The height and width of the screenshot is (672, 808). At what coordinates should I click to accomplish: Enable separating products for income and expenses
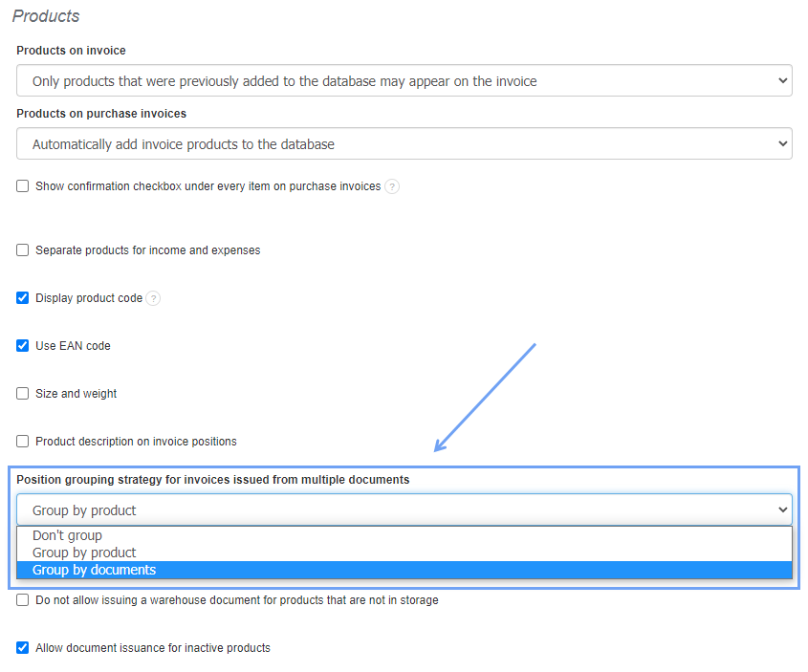click(x=22, y=249)
